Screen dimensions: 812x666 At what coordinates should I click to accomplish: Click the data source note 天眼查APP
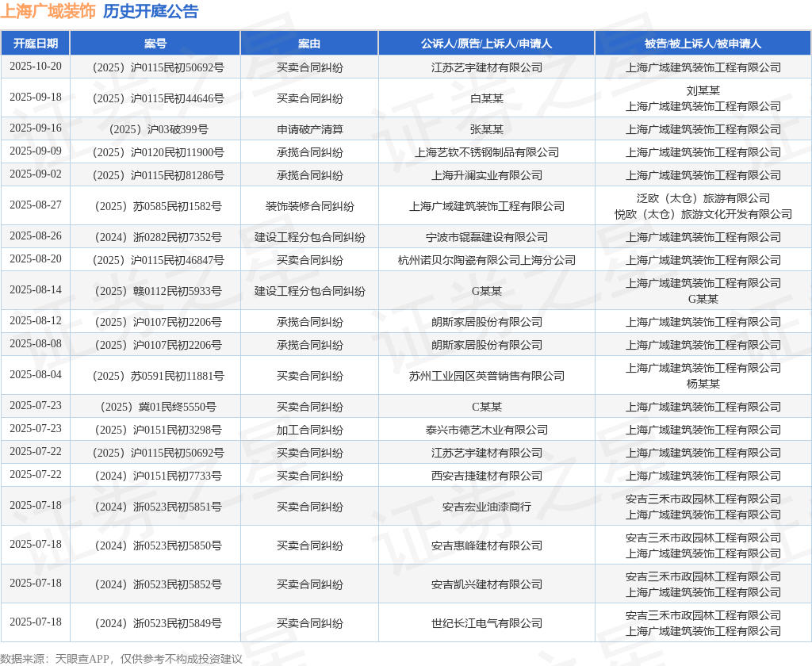82,659
